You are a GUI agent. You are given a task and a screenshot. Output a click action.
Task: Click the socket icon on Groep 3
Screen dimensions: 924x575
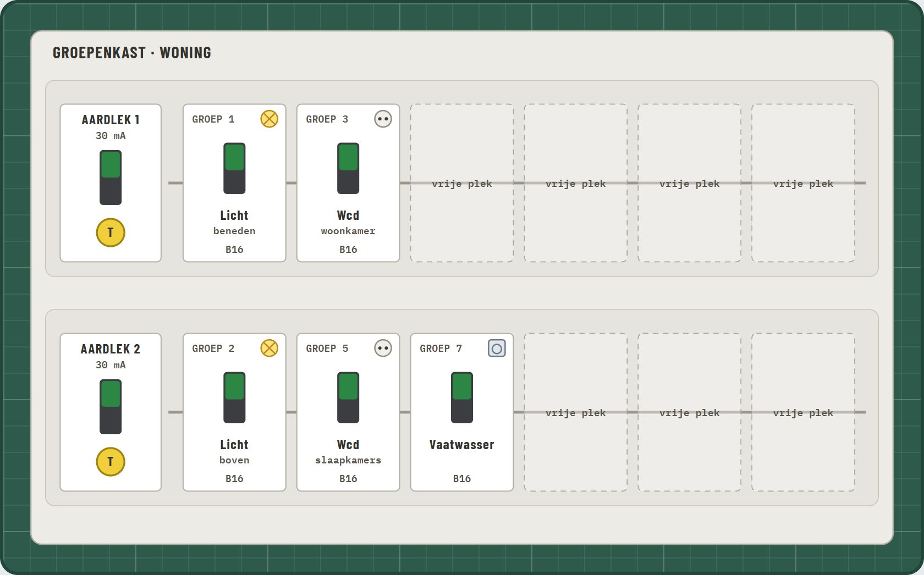click(383, 119)
